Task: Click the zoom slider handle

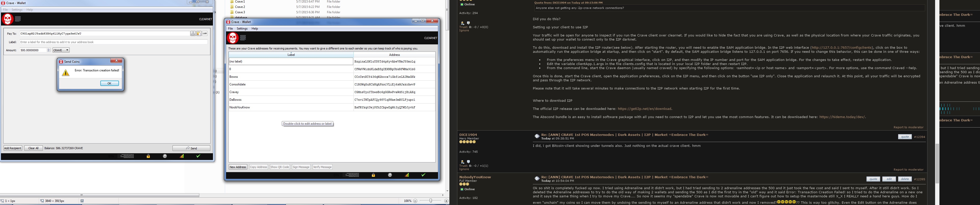Action: click(x=431, y=201)
